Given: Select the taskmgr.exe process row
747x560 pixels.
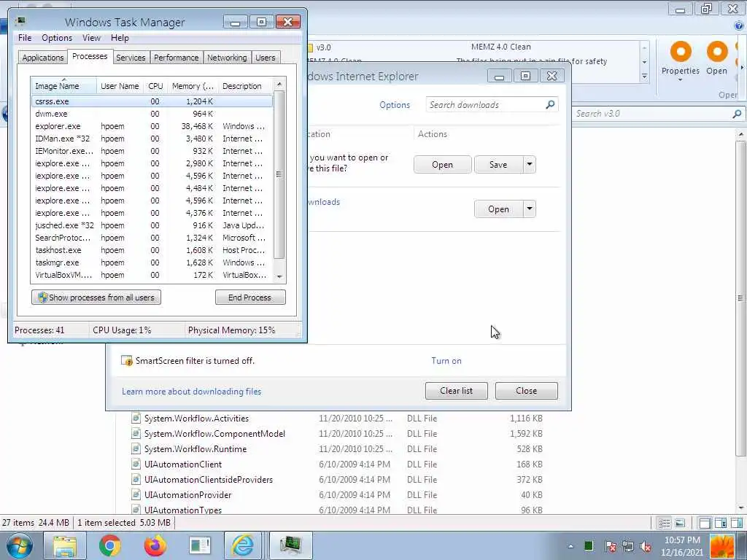Looking at the screenshot, I should pyautogui.click(x=152, y=262).
